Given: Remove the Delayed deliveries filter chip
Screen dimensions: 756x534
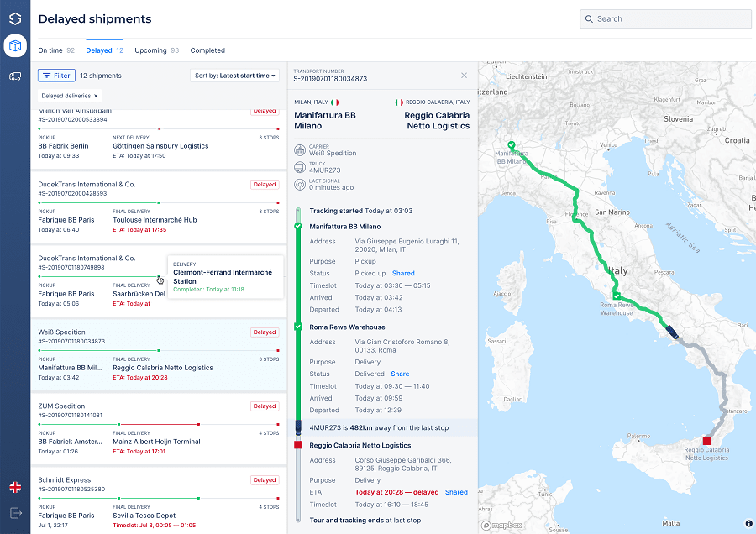Looking at the screenshot, I should [93, 95].
